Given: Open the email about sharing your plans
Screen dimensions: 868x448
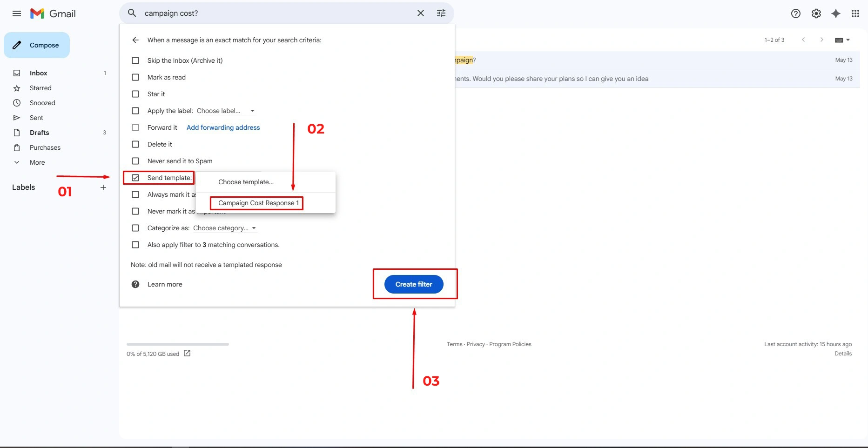Looking at the screenshot, I should 657,79.
